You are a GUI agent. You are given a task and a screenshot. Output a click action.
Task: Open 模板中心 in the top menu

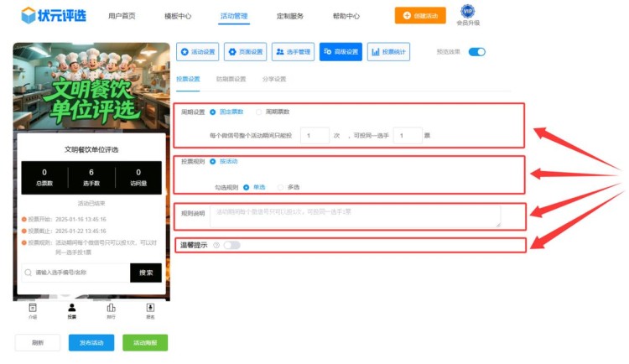coord(177,16)
